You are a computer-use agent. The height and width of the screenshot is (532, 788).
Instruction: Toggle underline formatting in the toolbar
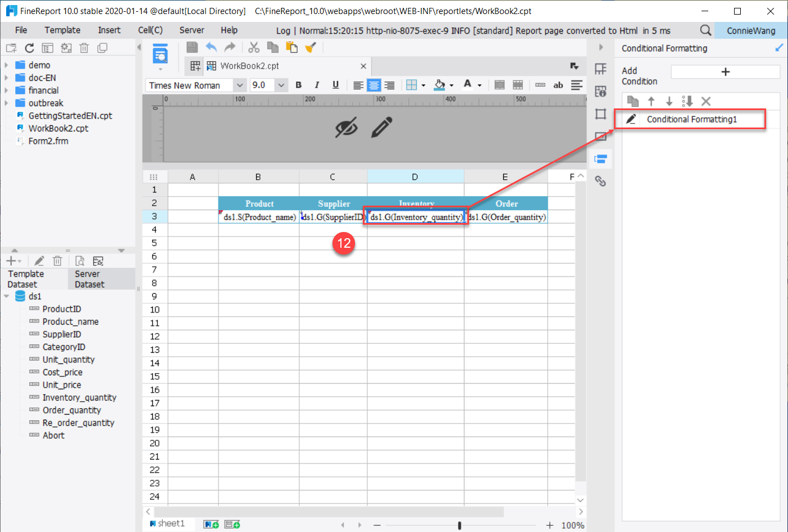click(x=335, y=85)
